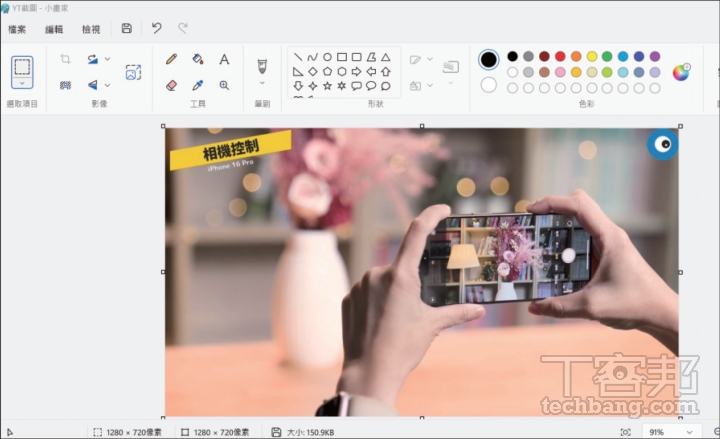The height and width of the screenshot is (439, 720).
Task: Expand the size line-width dropdown
Action: pyautogui.click(x=450, y=83)
